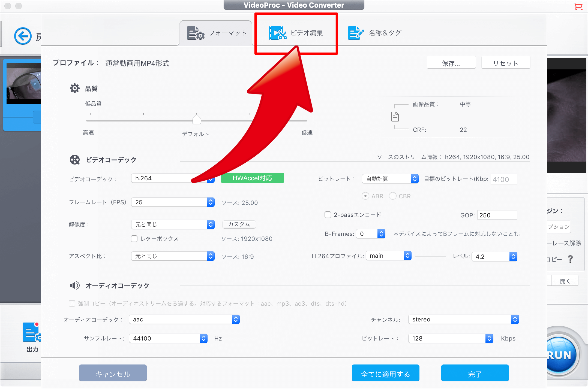Open the サンプルレート 44100 dropdown

pos(168,338)
